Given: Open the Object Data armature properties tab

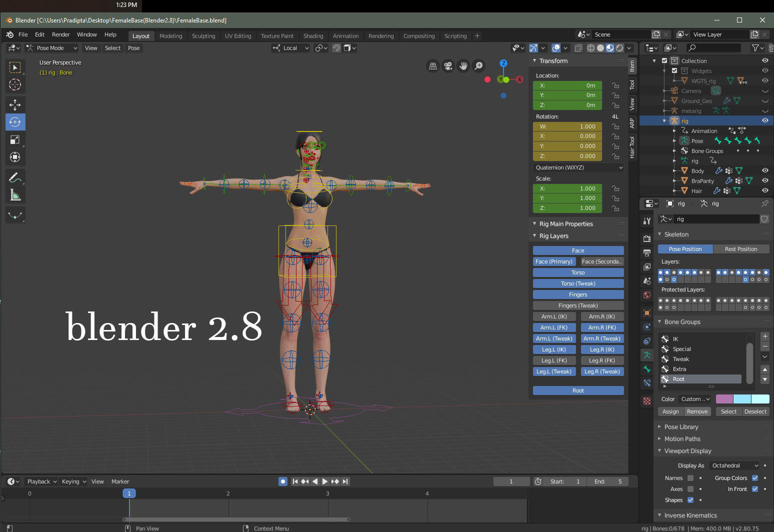Looking at the screenshot, I should 647,355.
